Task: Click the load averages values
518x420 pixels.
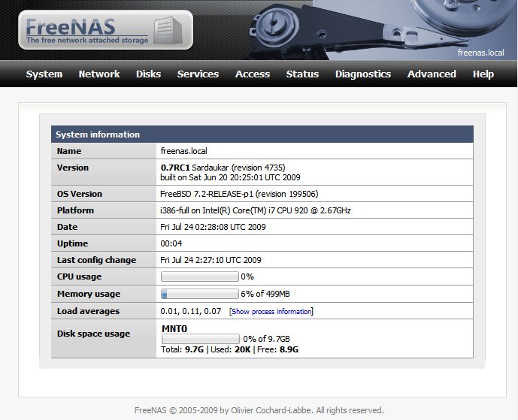Action: click(191, 311)
